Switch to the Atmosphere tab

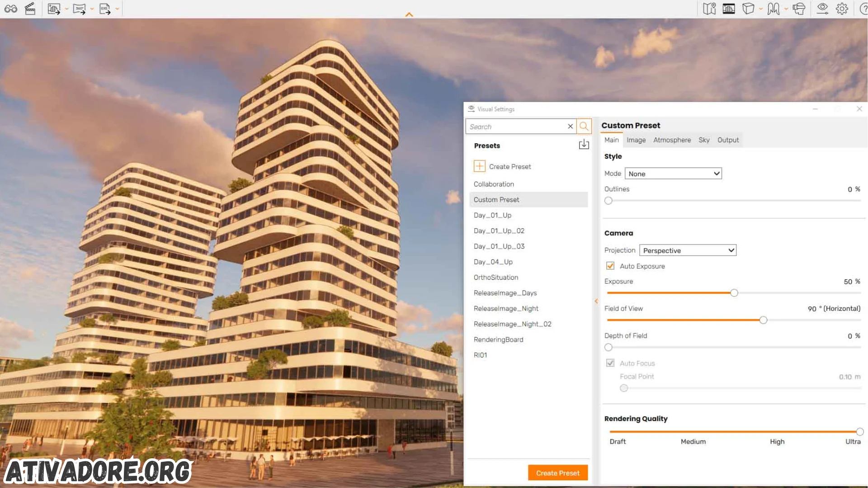click(x=672, y=140)
